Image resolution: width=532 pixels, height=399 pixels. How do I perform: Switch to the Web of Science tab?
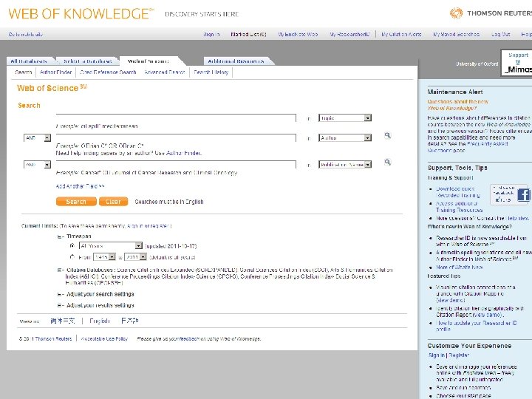pyautogui.click(x=149, y=61)
